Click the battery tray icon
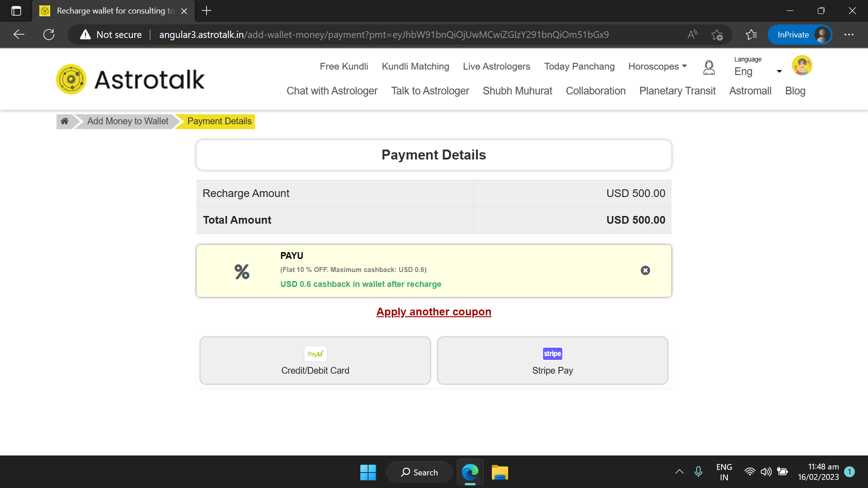Viewport: 868px width, 488px height. 782,472
